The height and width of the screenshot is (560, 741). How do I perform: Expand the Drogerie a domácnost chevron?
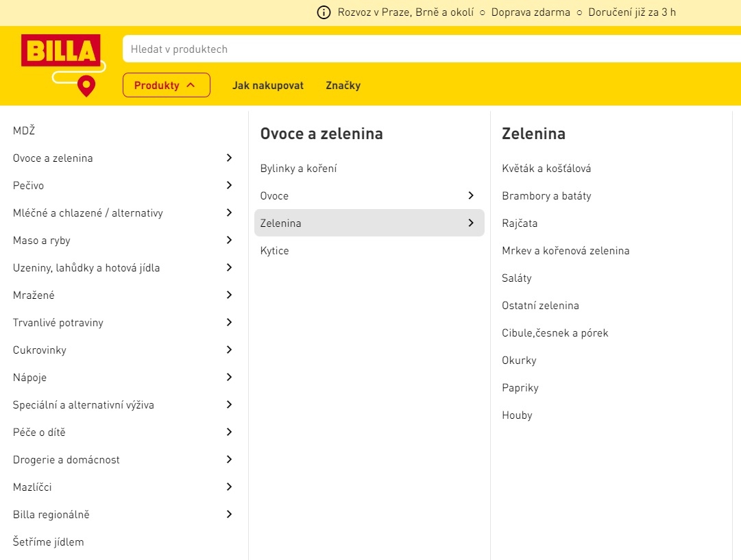(x=229, y=459)
